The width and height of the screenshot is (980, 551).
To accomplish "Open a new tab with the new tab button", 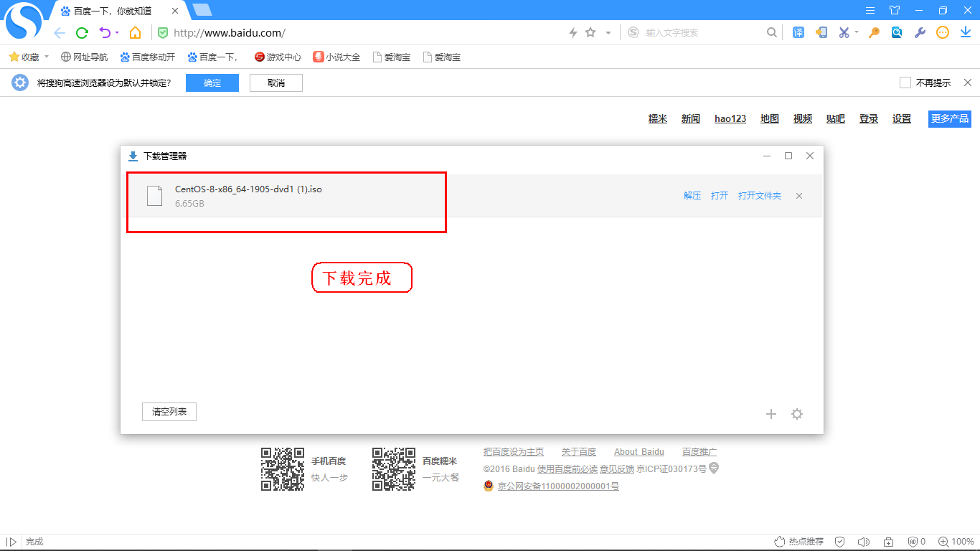I will pyautogui.click(x=202, y=9).
